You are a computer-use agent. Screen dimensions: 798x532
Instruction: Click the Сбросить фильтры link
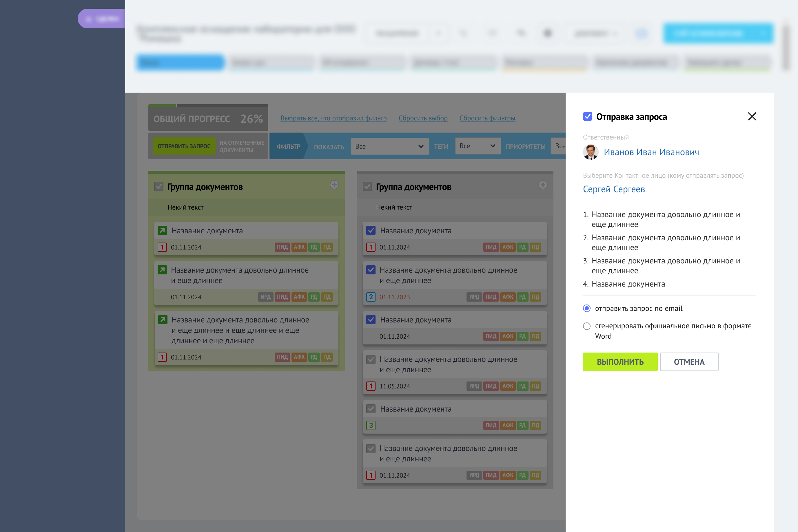[x=487, y=118]
